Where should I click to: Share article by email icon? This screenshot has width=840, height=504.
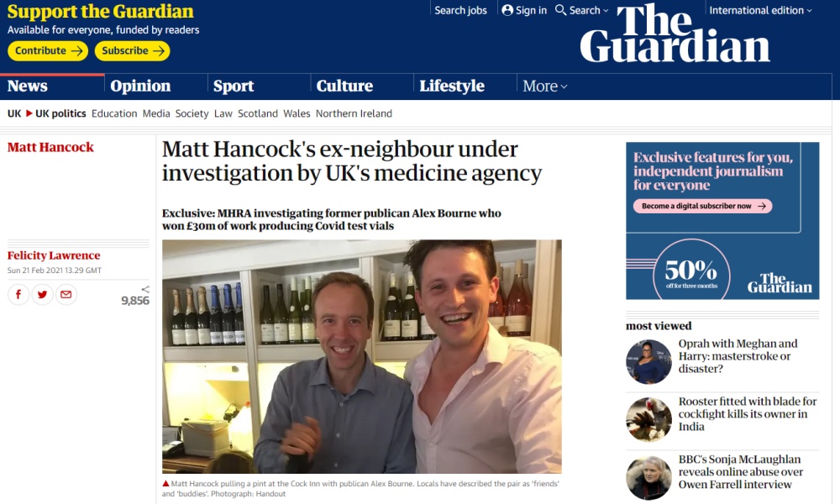pyautogui.click(x=66, y=295)
